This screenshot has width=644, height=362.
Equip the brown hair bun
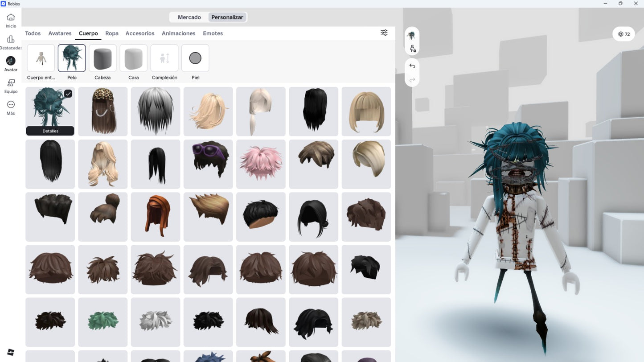coord(103,217)
